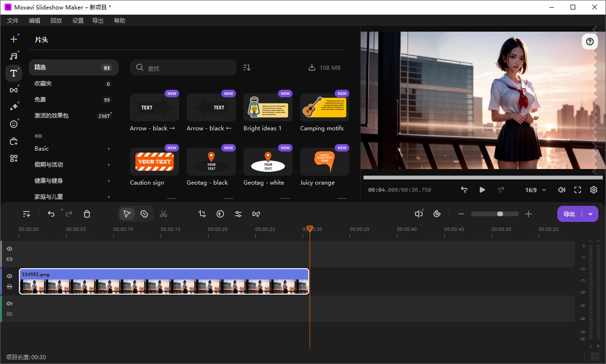Viewport: 606px width, 364px height.
Task: Expand the Basic category
Action: pyautogui.click(x=71, y=148)
